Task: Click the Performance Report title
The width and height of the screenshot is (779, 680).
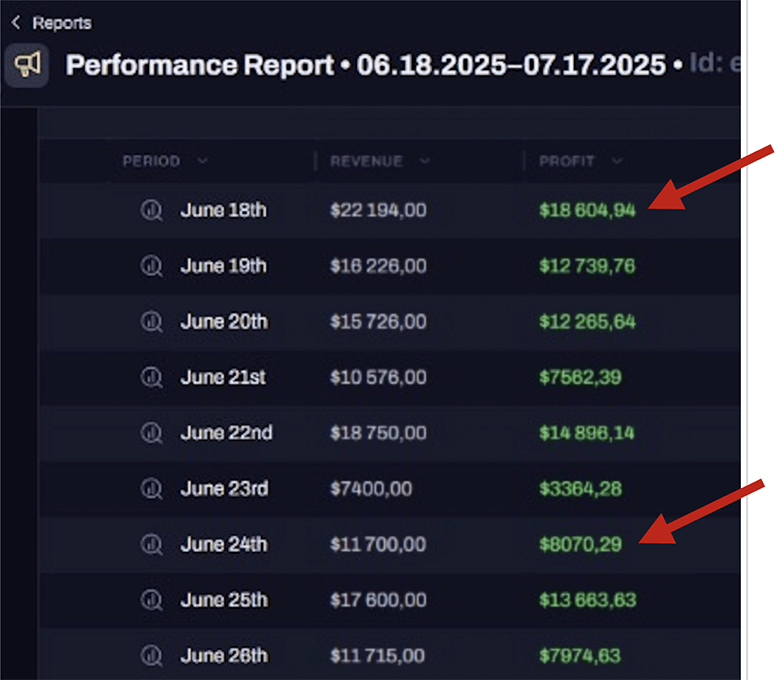Action: (200, 66)
